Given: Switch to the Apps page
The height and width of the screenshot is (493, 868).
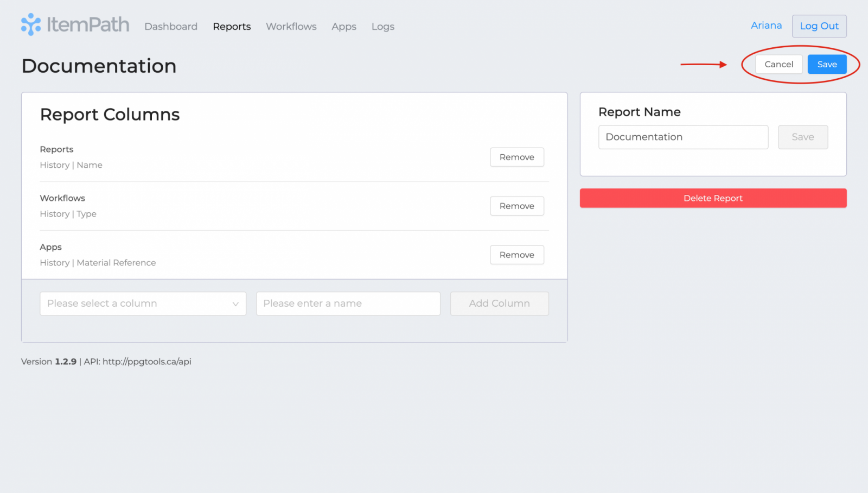Looking at the screenshot, I should pos(344,27).
